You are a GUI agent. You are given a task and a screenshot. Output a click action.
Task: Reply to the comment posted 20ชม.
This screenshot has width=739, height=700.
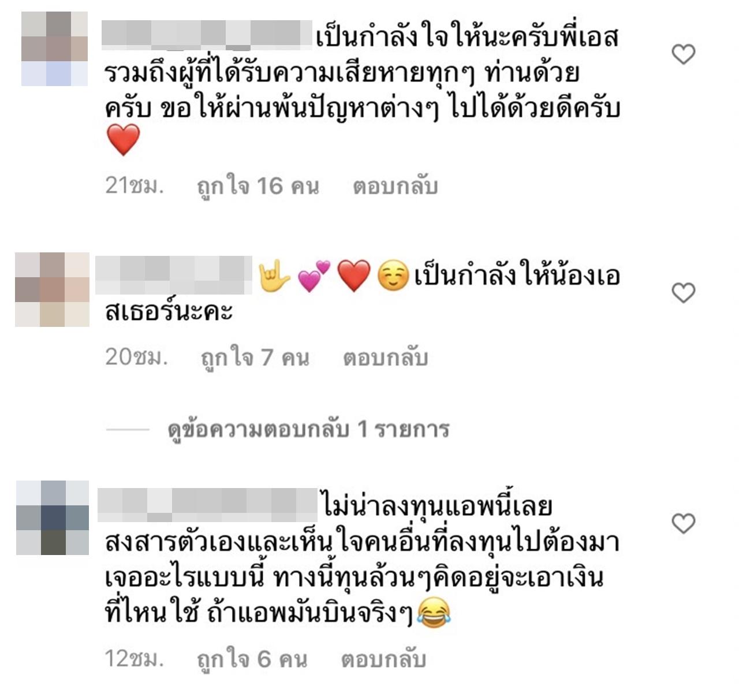pyautogui.click(x=386, y=358)
